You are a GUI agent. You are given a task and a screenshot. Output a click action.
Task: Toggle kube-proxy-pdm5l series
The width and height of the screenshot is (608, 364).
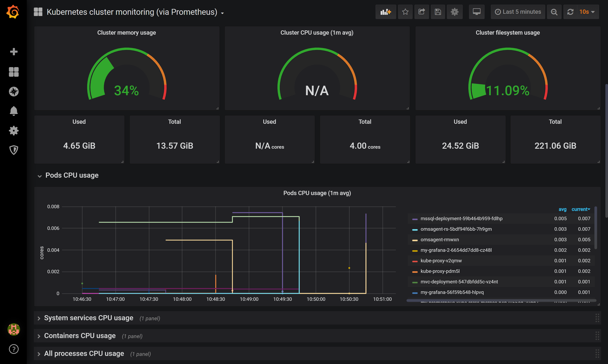(x=440, y=271)
